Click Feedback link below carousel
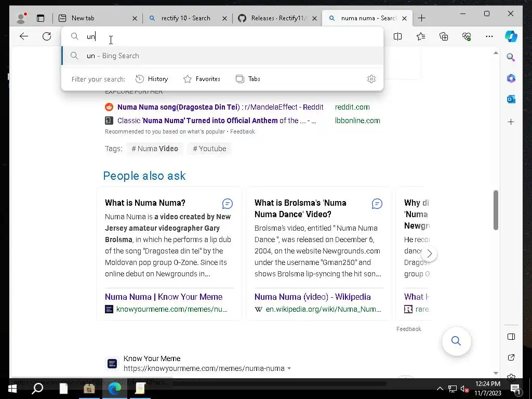Image resolution: width=532 pixels, height=399 pixels. pyautogui.click(x=408, y=329)
